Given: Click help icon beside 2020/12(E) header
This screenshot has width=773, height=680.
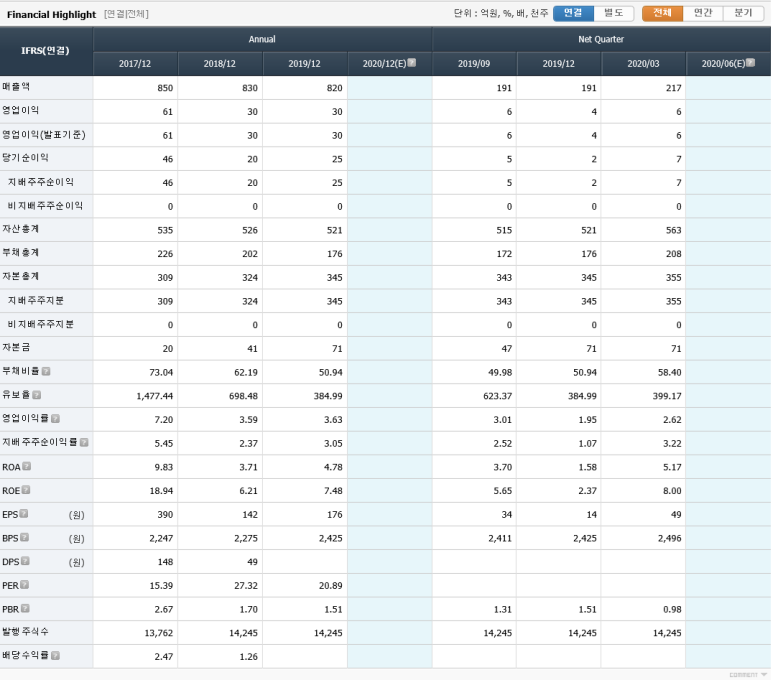Looking at the screenshot, I should [x=412, y=63].
